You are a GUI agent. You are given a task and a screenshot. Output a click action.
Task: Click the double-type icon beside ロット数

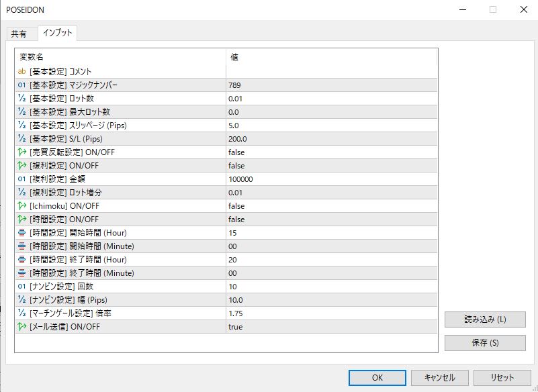(x=21, y=98)
